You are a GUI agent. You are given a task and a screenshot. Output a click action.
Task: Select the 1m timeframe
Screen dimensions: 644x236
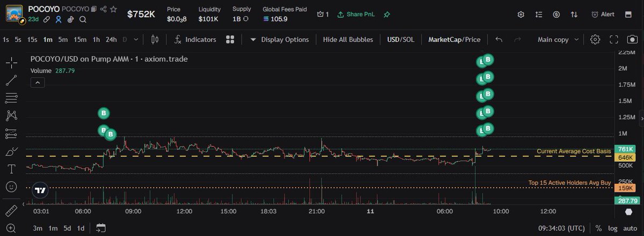(48, 39)
